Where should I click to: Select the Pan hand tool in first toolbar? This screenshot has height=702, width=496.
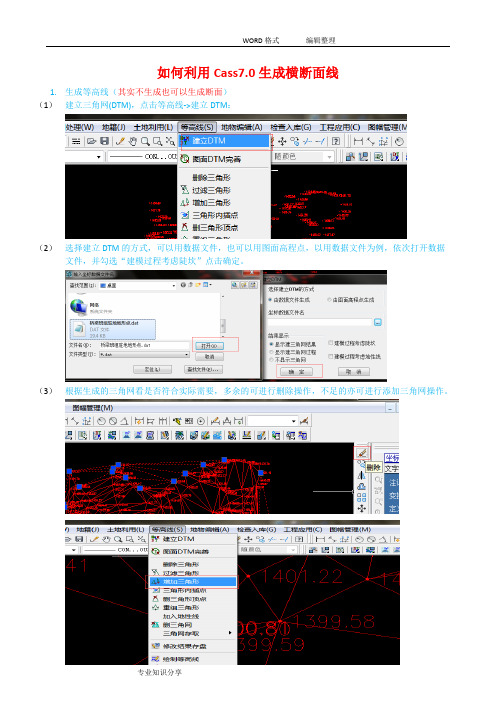click(x=133, y=141)
